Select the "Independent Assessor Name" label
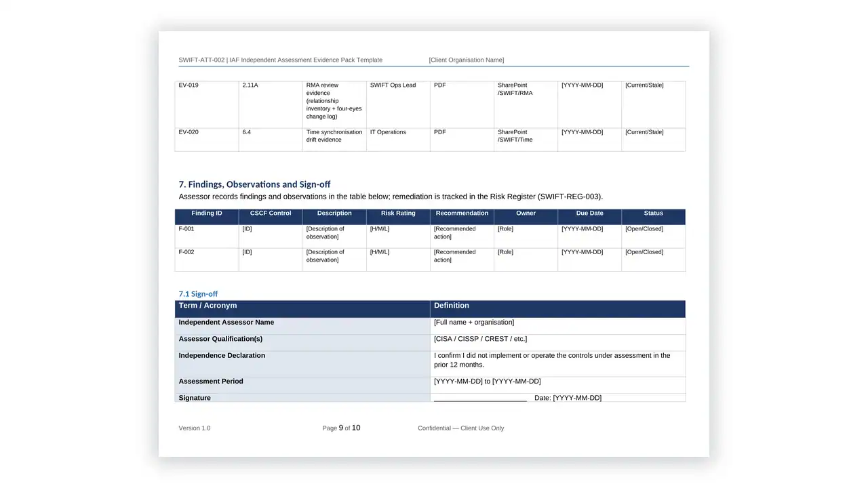 coord(226,323)
